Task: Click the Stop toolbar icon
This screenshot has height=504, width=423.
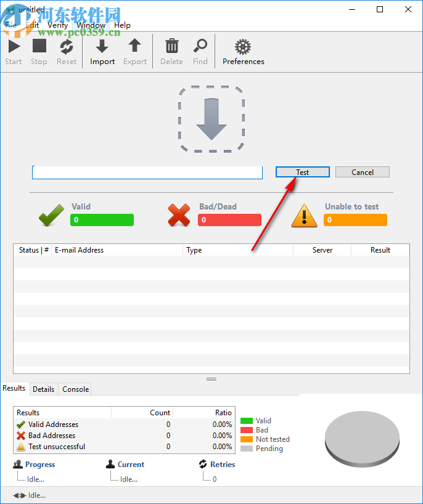Action: (39, 46)
